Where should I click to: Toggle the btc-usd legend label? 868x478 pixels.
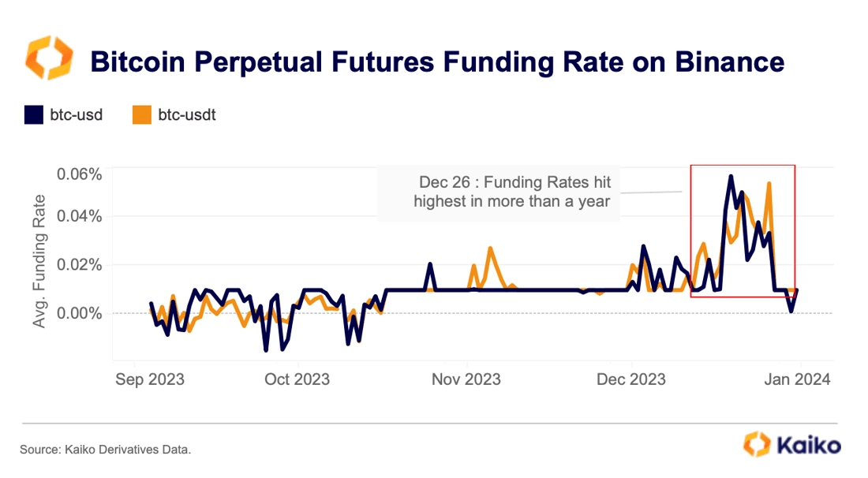(77, 115)
